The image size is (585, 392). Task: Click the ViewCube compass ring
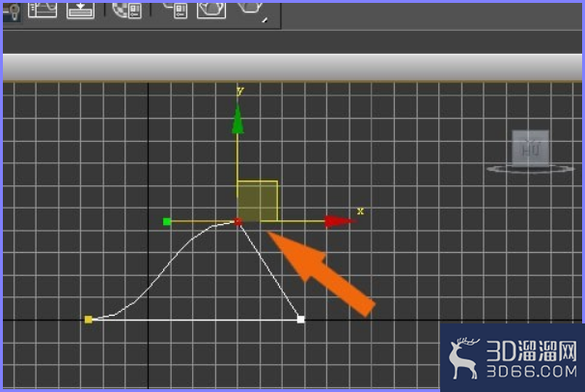(x=530, y=169)
